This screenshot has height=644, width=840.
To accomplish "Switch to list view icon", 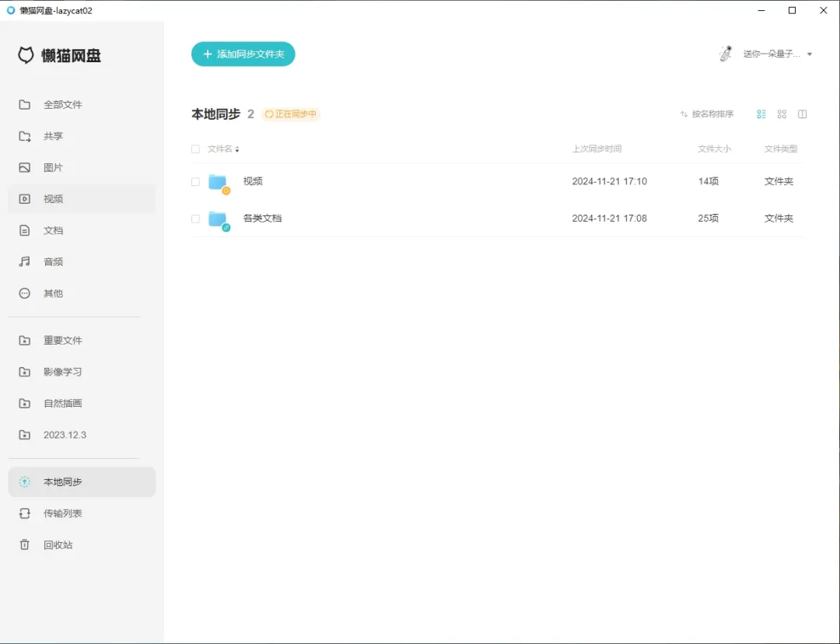I will [x=761, y=114].
